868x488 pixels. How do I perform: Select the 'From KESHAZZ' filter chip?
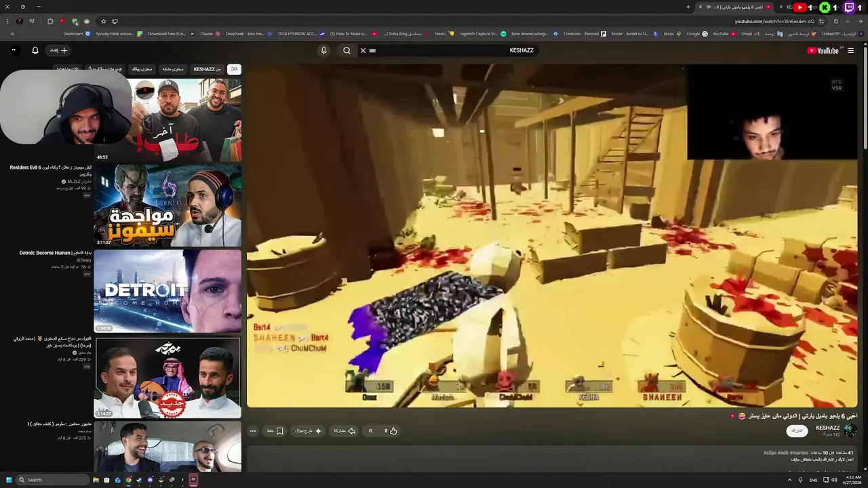pyautogui.click(x=207, y=69)
